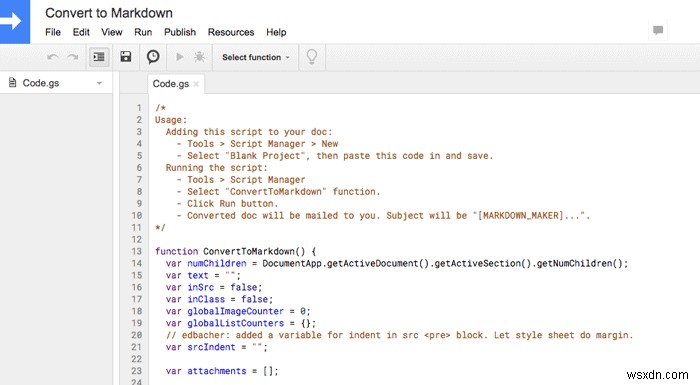This screenshot has width=700, height=385.
Task: Open the comments speech bubble icon
Action: (658, 30)
